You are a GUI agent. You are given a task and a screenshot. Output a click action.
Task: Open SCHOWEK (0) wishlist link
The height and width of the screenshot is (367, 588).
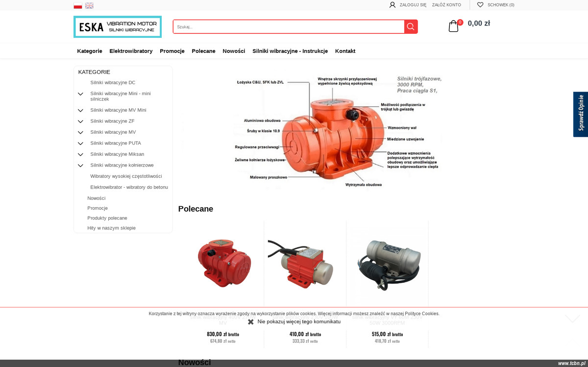coord(501,5)
